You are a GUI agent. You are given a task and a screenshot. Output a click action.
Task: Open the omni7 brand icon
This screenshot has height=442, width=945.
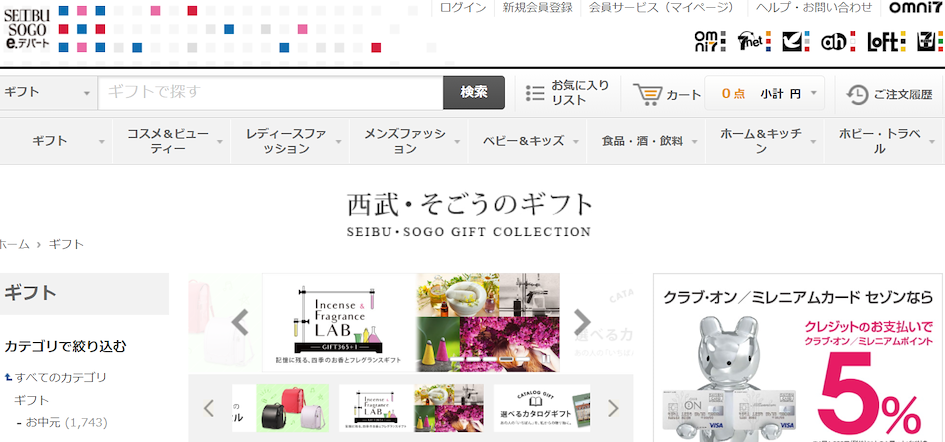pos(709,42)
